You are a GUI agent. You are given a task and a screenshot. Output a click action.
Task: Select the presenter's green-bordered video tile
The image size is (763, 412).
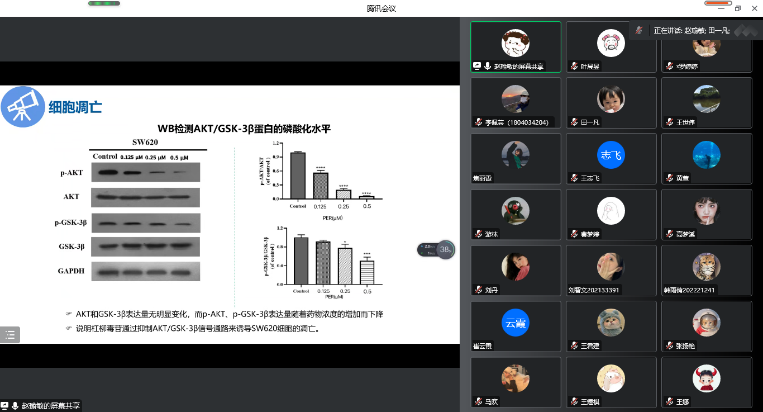point(515,46)
